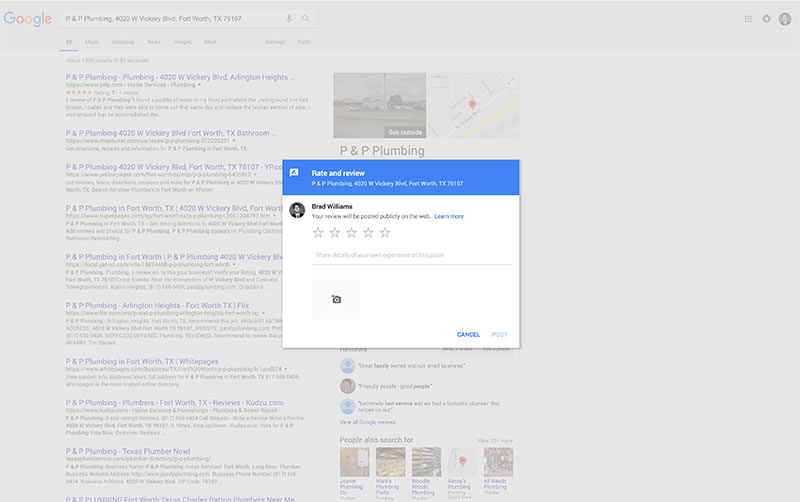Open whitepages result dropdown arrow
This screenshot has width=800, height=502.
click(x=286, y=369)
